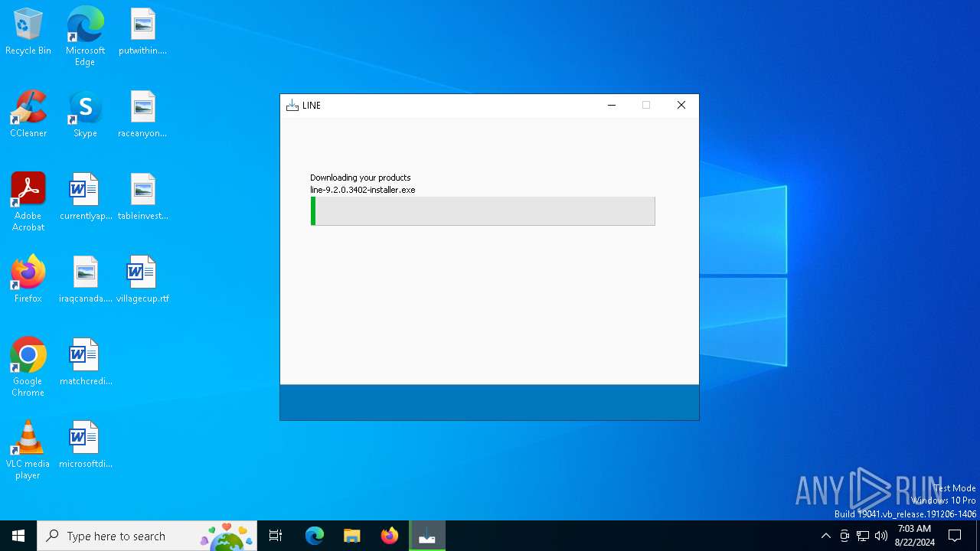Screen dimensions: 980x551
Task: Click the LINE window title text
Action: coord(312,106)
